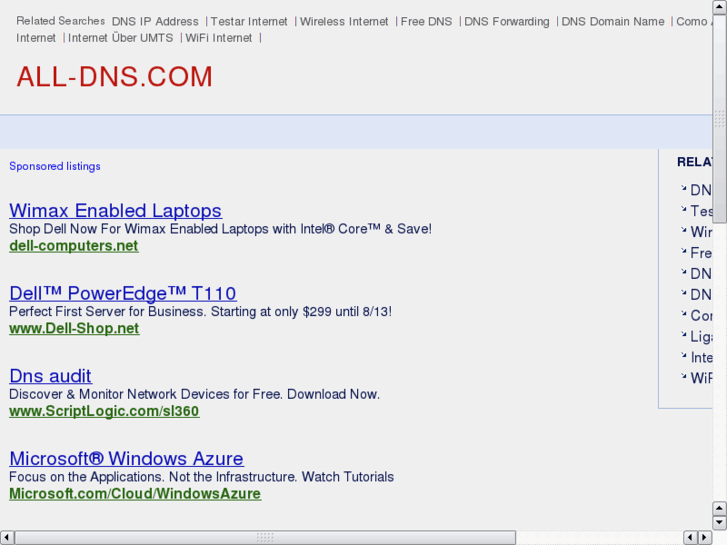The image size is (727, 545).
Task: Click the 'Tes' sidebar related link
Action: click(x=701, y=211)
